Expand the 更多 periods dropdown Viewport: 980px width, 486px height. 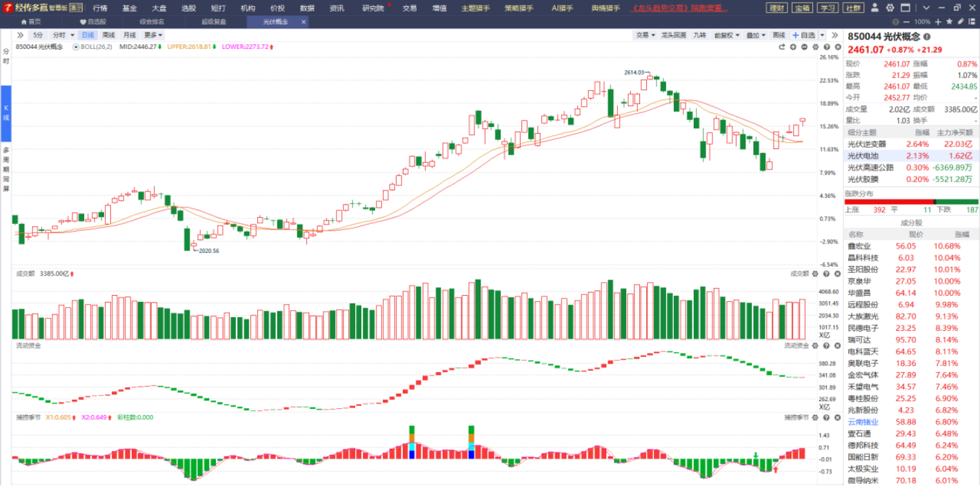(x=153, y=35)
